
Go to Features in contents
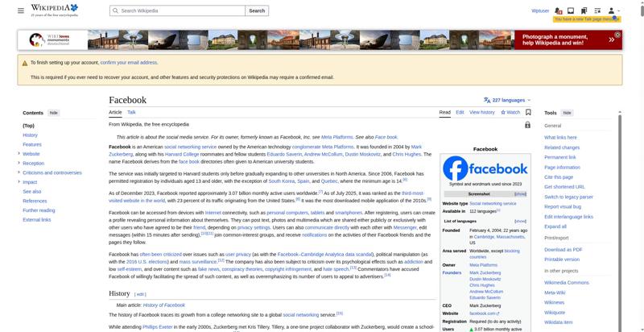coord(32,144)
